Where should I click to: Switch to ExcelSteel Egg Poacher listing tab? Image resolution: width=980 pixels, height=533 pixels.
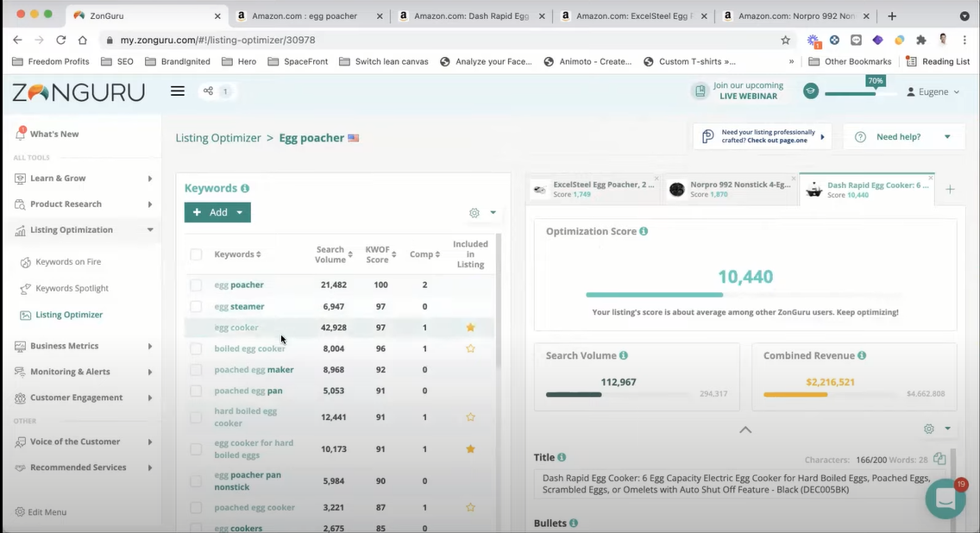(x=594, y=190)
